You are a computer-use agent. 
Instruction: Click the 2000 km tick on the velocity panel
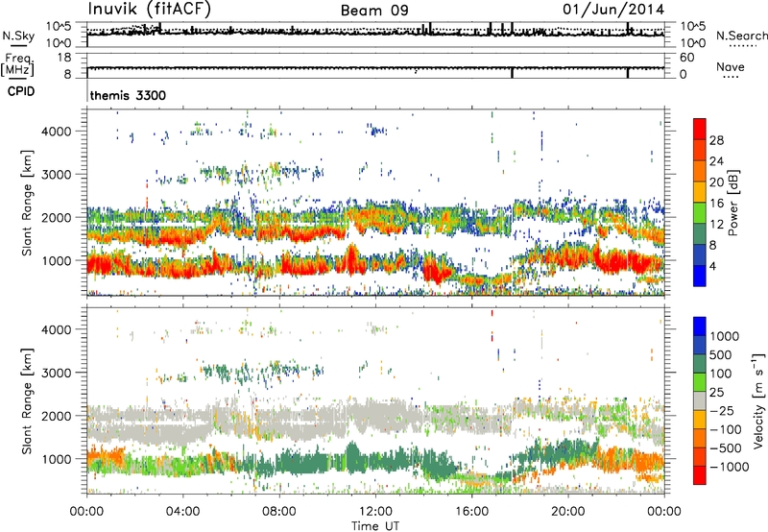[56, 416]
